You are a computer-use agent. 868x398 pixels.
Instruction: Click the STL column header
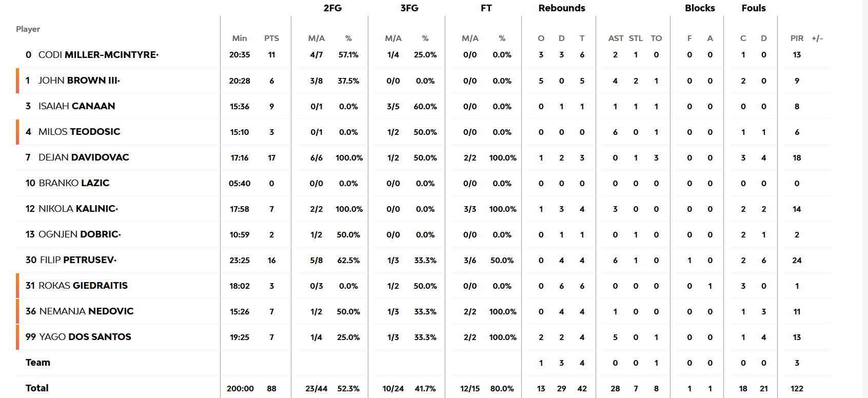point(636,38)
